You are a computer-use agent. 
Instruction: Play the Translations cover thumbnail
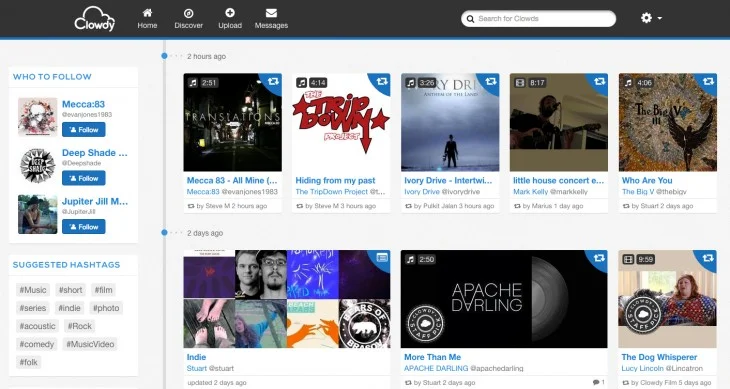232,122
